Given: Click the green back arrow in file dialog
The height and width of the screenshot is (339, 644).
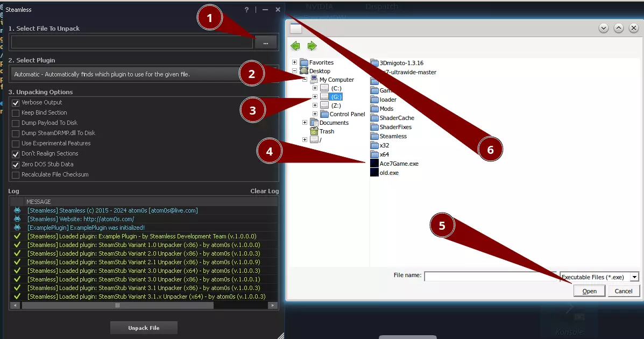Looking at the screenshot, I should point(295,46).
